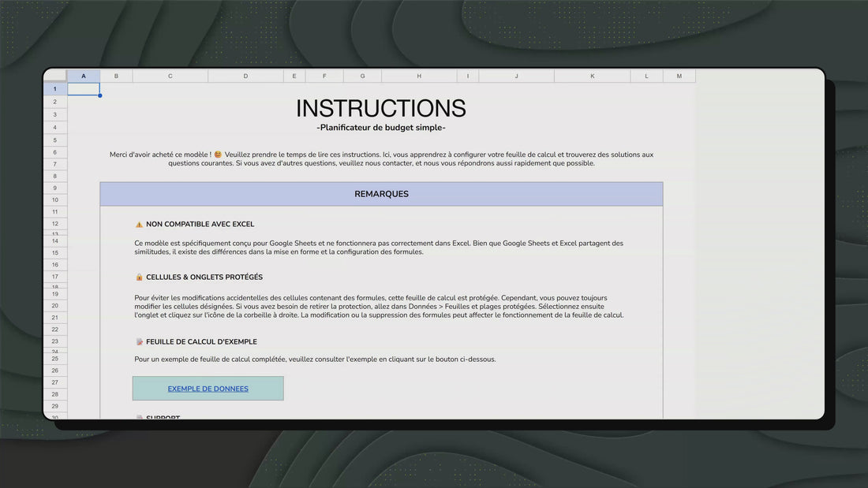Click the warning icon beside NON COMPATIBLE
The width and height of the screenshot is (868, 488).
tap(139, 225)
